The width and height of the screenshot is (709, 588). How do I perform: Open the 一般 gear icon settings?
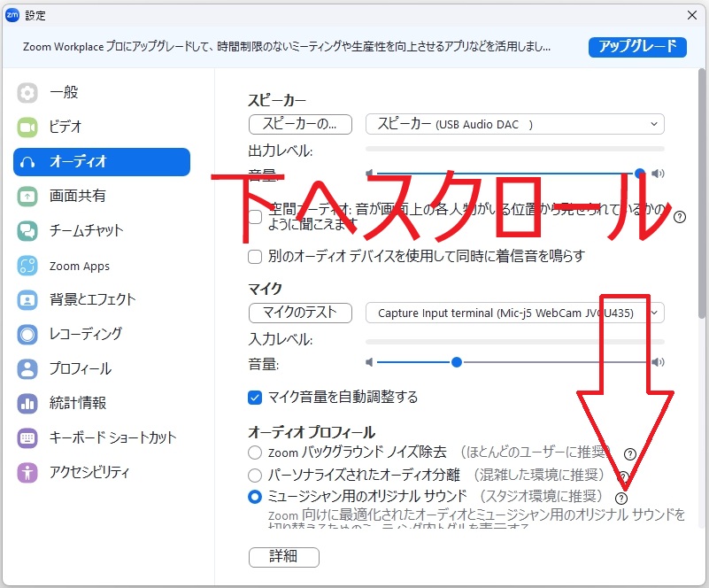coord(27,93)
